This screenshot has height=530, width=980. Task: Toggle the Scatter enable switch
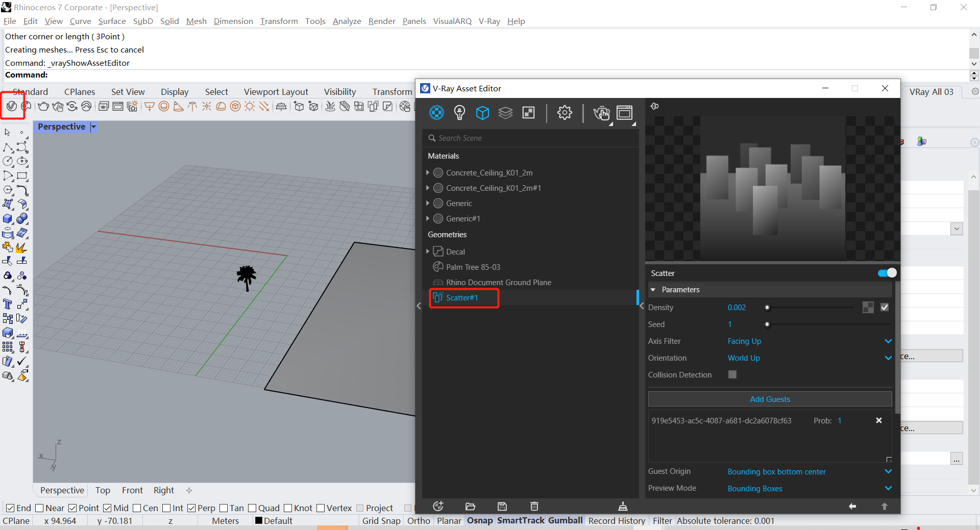(x=887, y=273)
